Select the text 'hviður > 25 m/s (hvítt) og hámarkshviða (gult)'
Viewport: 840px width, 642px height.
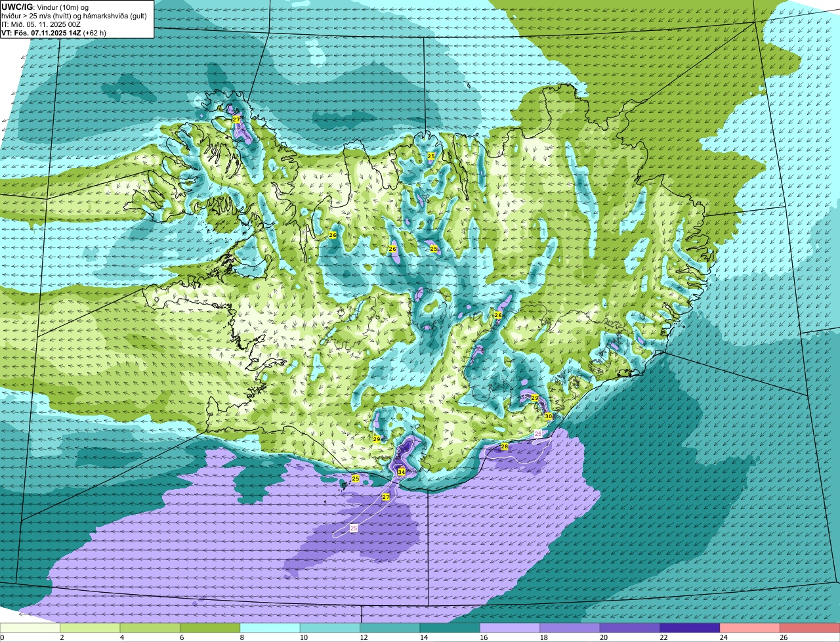74,16
